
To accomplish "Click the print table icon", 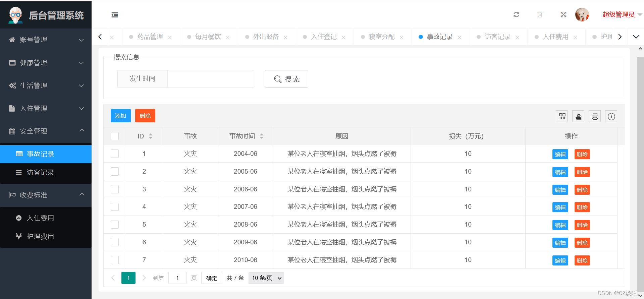I will (595, 116).
